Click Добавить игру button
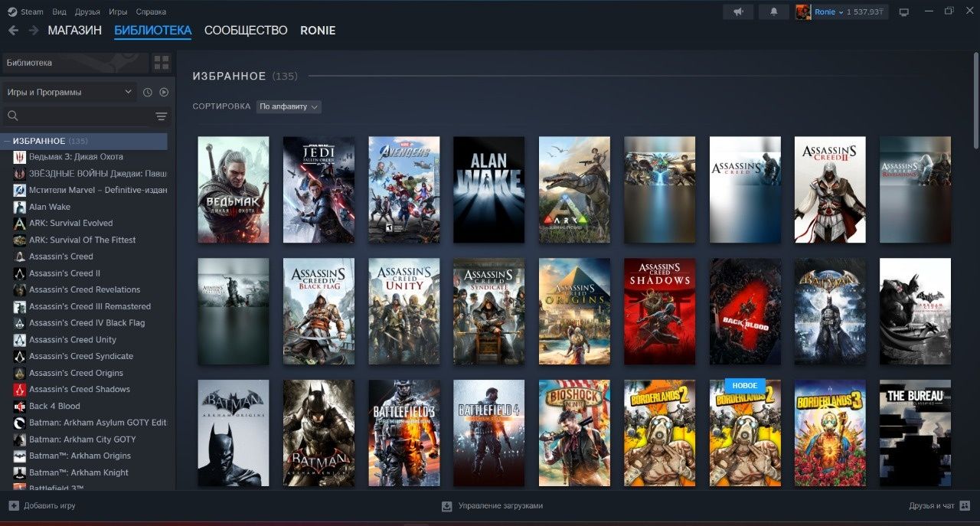 (x=42, y=506)
